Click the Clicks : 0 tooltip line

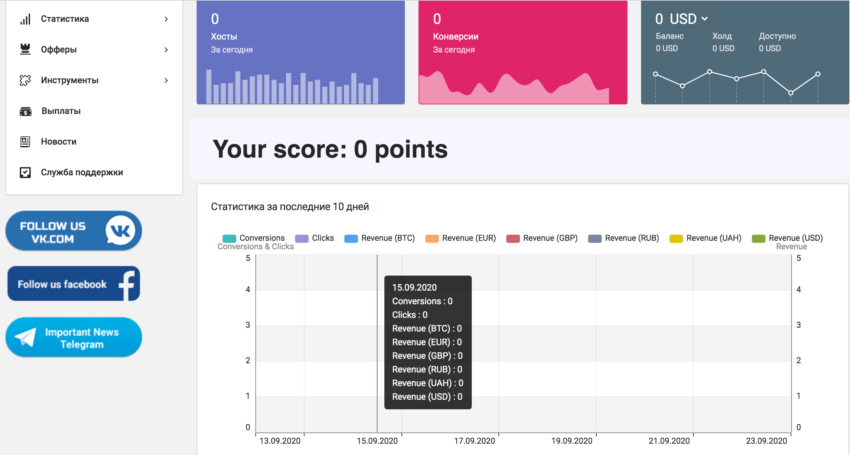[410, 315]
